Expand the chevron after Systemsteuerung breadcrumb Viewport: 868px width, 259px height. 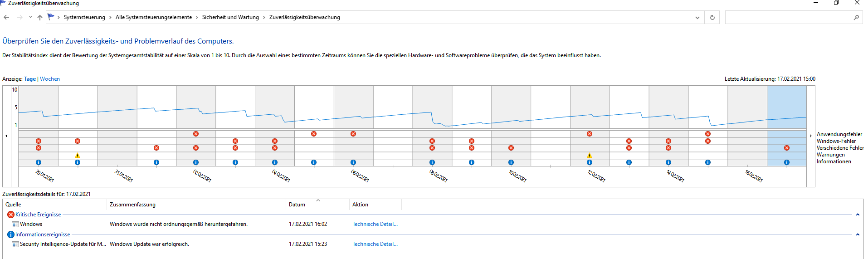point(110,17)
